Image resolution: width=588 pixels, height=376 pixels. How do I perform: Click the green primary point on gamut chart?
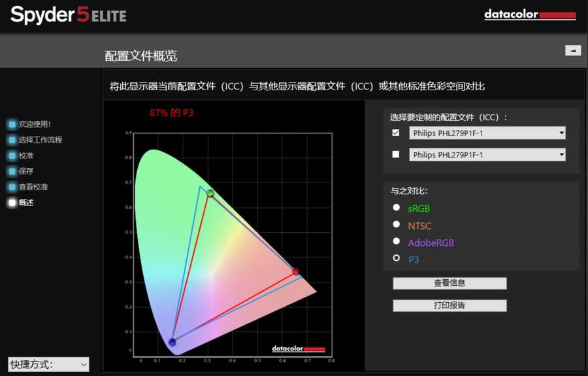210,193
